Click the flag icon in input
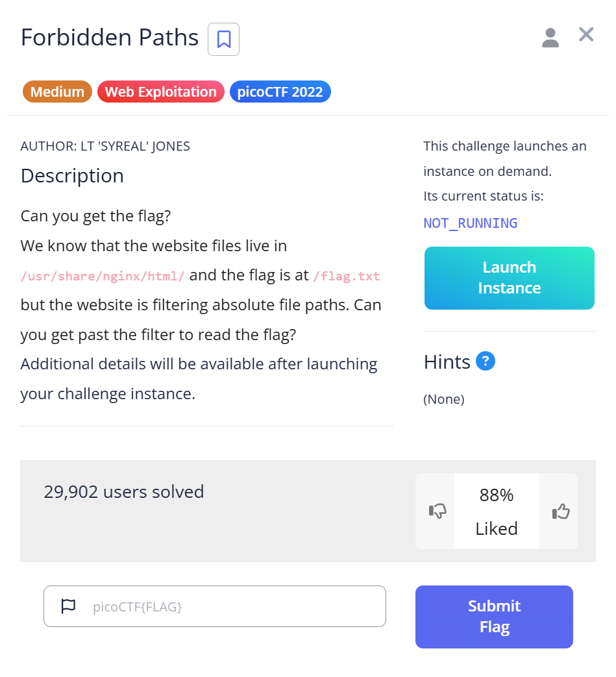Viewport: 616px width, 677px height. [x=68, y=606]
